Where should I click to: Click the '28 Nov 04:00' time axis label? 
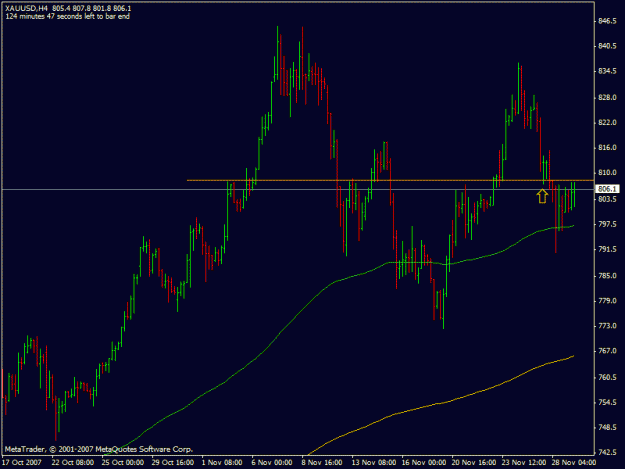(574, 463)
